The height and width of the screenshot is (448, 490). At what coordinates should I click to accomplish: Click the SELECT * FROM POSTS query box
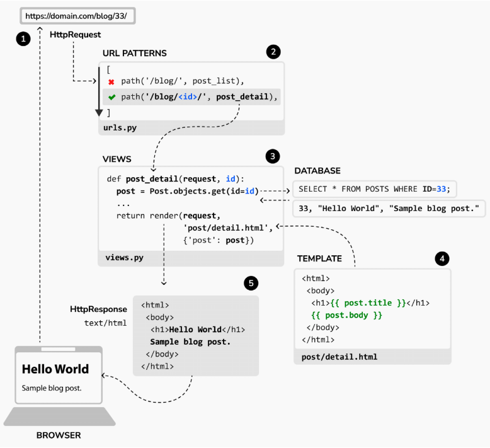tap(377, 188)
